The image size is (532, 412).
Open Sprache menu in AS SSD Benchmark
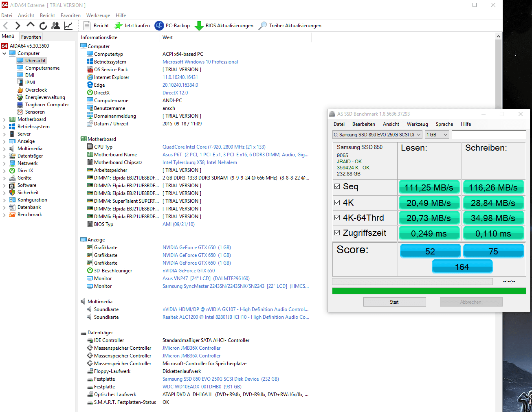(444, 124)
